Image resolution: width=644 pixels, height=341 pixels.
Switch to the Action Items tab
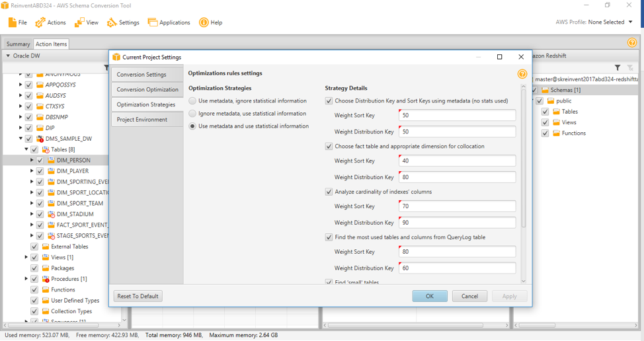point(51,44)
